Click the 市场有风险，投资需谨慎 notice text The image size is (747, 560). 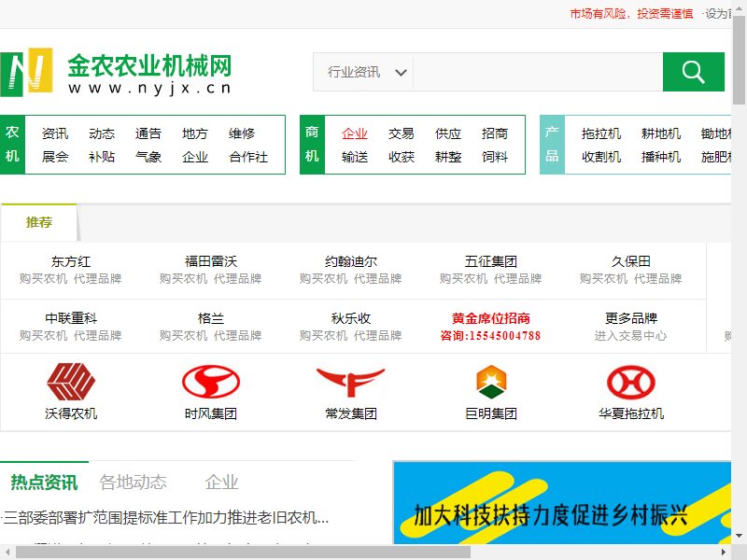(x=631, y=14)
